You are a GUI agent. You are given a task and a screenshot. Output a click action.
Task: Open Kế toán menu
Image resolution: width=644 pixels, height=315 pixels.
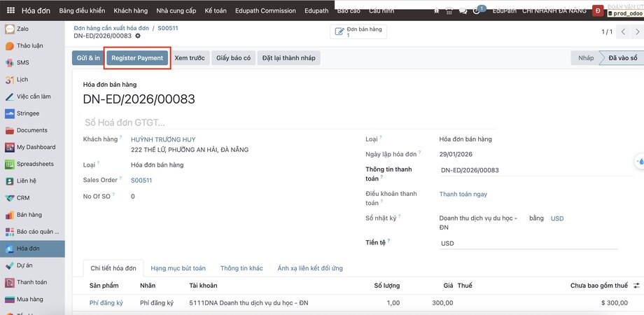(216, 10)
